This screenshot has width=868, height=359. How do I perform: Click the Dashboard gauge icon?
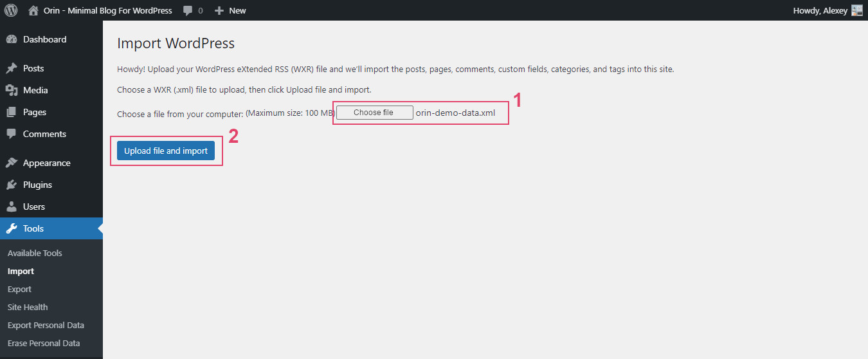[x=12, y=39]
